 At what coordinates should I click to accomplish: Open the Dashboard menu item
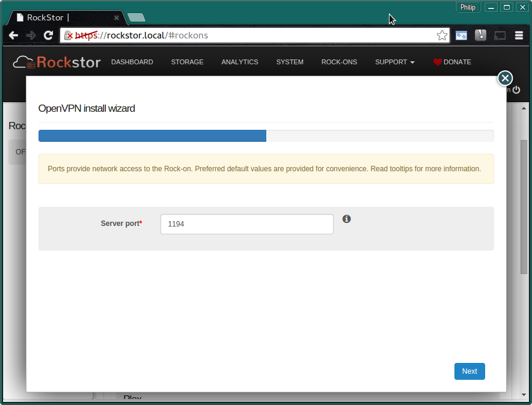[132, 62]
